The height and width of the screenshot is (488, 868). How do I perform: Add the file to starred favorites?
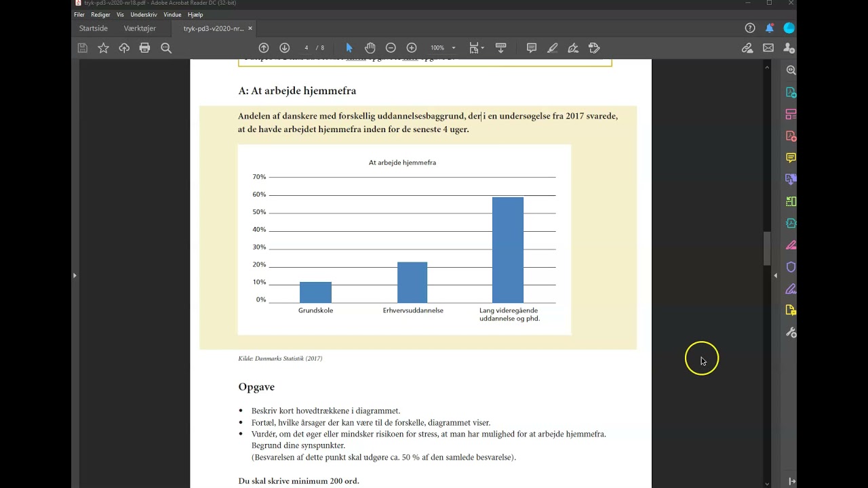[103, 48]
